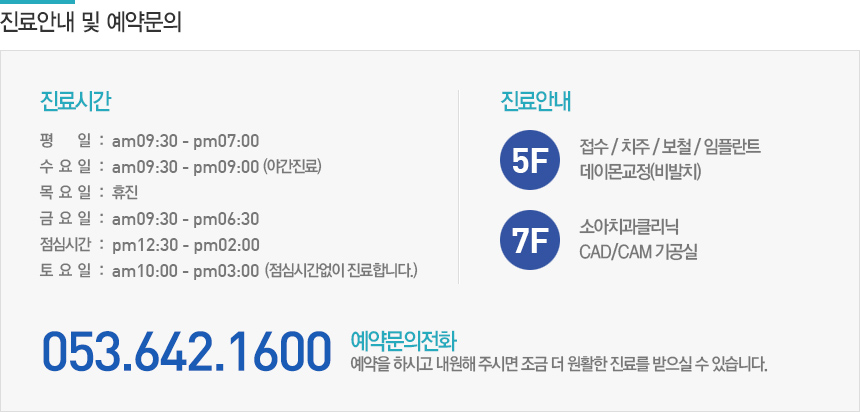
Task: Click the 평일 am09:30 - pm07:00 row
Action: (x=149, y=141)
